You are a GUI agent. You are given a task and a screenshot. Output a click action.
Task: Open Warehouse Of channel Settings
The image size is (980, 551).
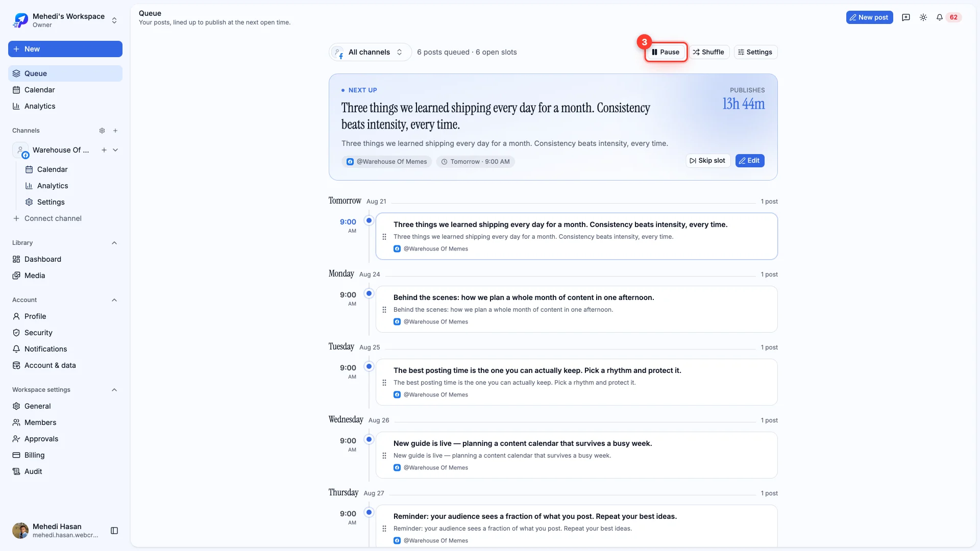pyautogui.click(x=71, y=202)
